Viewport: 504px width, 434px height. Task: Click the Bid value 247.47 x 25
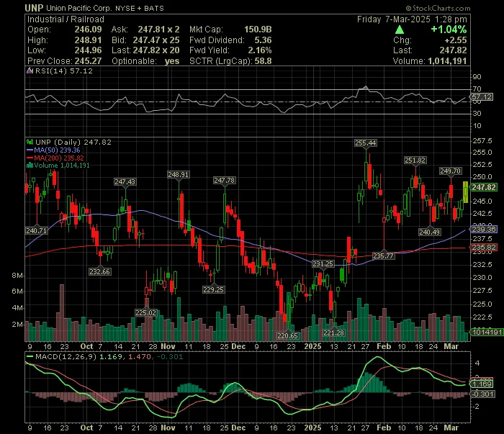[156, 40]
